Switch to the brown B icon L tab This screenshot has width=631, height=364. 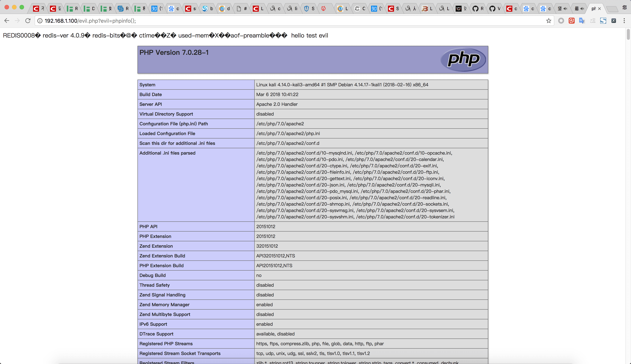click(427, 9)
